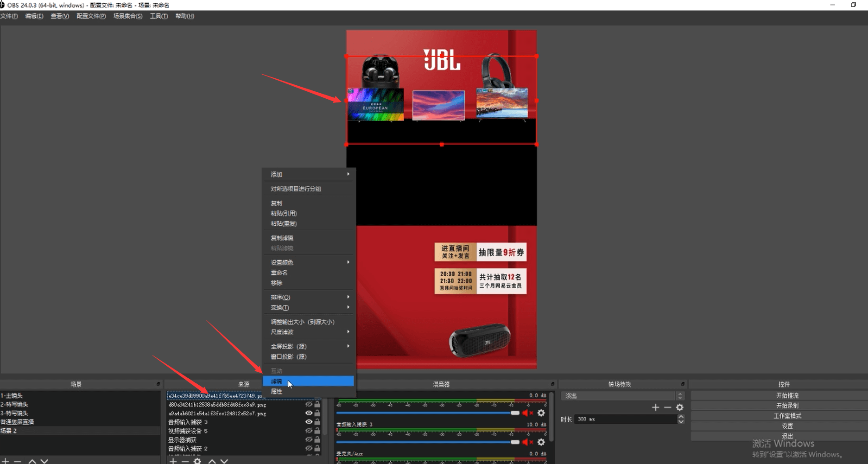
Task: Lock the 音频输入捕获 3 source
Action: coord(317,422)
